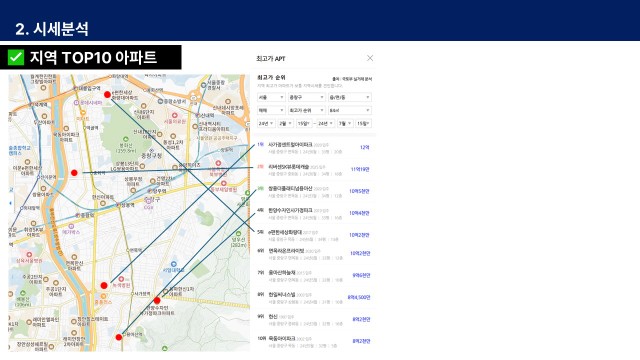Open the 중랑구 district dropdown
640x360 pixels.
tap(307, 98)
